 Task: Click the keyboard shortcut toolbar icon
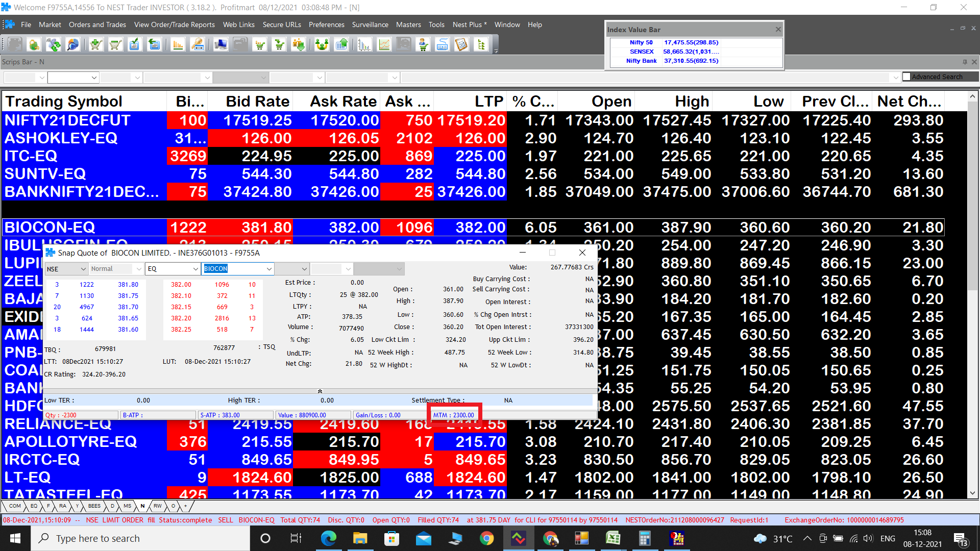442,45
